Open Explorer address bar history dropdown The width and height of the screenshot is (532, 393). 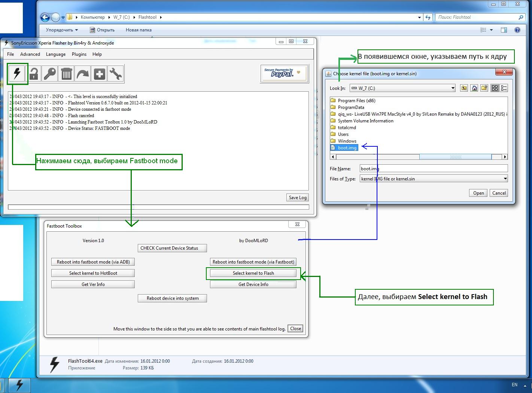(419, 17)
